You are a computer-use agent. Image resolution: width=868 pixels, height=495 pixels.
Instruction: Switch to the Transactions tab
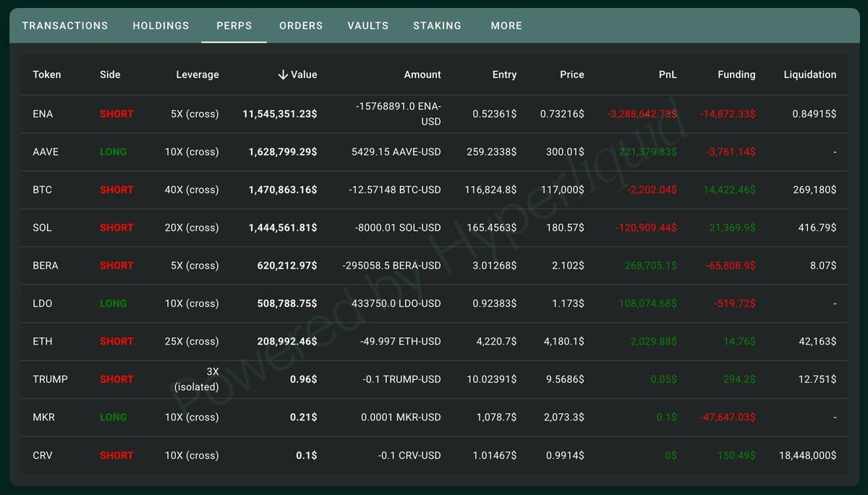65,25
